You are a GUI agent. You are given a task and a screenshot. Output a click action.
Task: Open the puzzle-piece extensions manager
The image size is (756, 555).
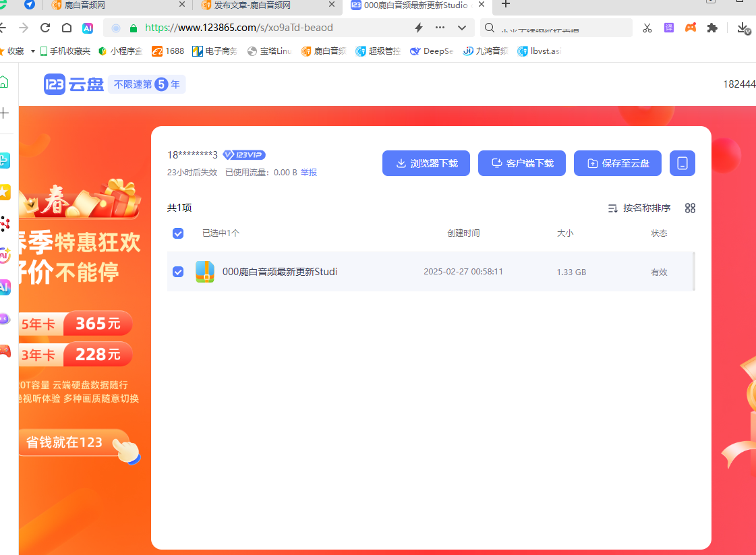point(712,28)
